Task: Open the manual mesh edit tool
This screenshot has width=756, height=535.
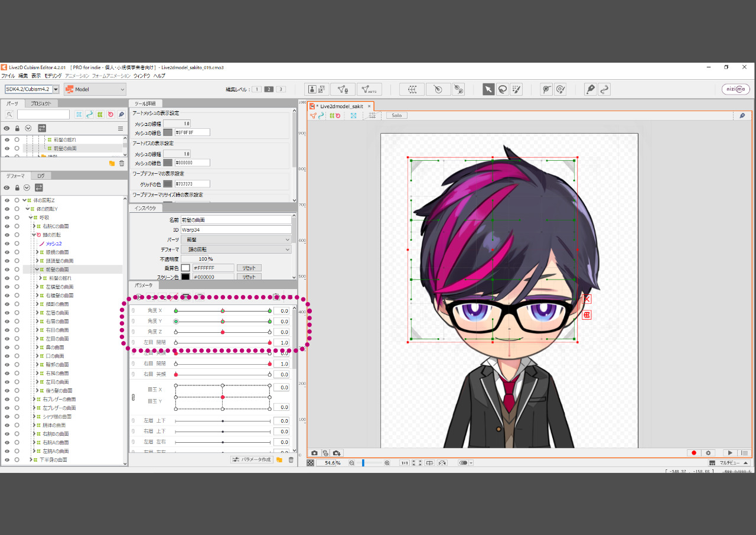Action: (343, 89)
